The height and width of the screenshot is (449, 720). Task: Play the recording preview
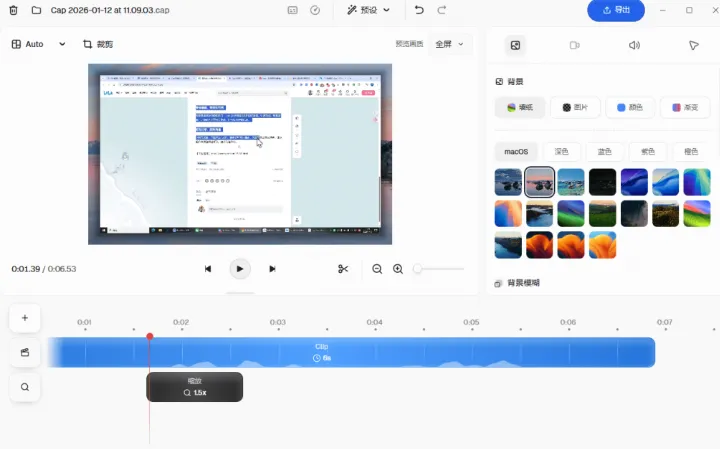click(x=240, y=269)
